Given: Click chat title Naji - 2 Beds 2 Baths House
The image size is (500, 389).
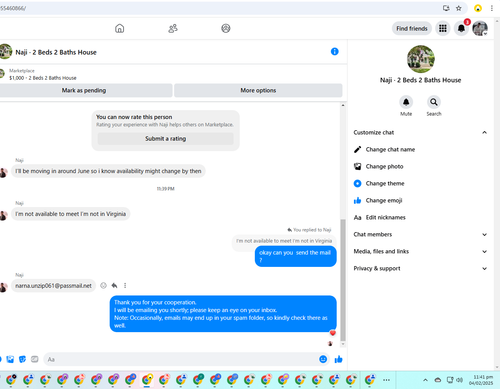Looking at the screenshot, I should pyautogui.click(x=56, y=52).
